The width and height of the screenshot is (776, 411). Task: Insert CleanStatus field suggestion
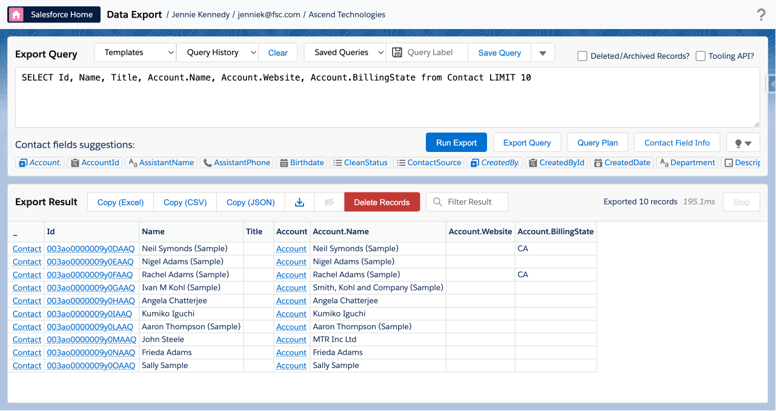(x=360, y=162)
